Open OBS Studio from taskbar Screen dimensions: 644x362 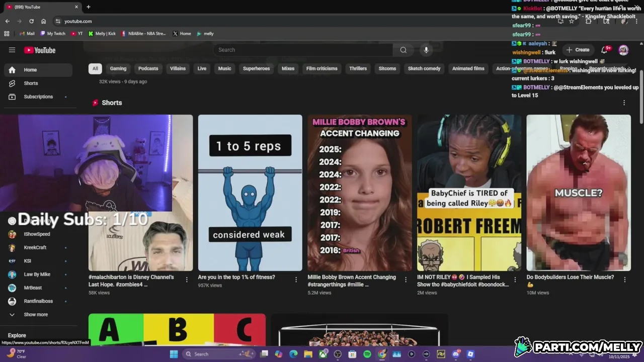pos(338,354)
